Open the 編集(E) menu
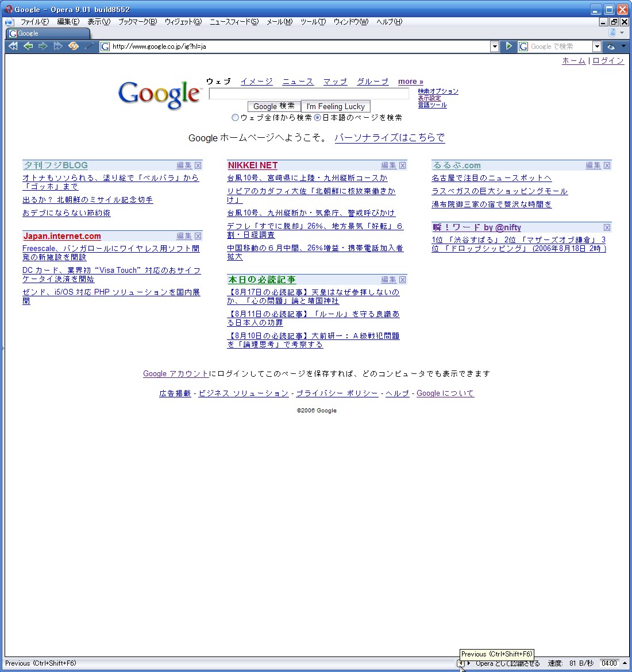The height and width of the screenshot is (672, 632). 68,22
